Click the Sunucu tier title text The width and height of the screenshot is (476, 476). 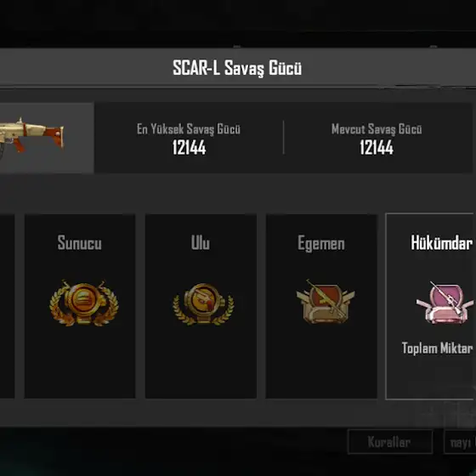coord(80,242)
